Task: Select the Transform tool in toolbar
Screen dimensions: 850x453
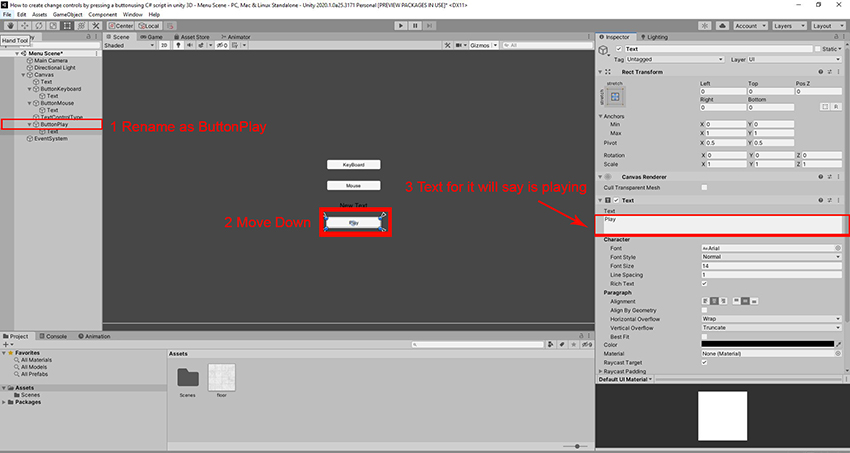Action: click(81, 25)
